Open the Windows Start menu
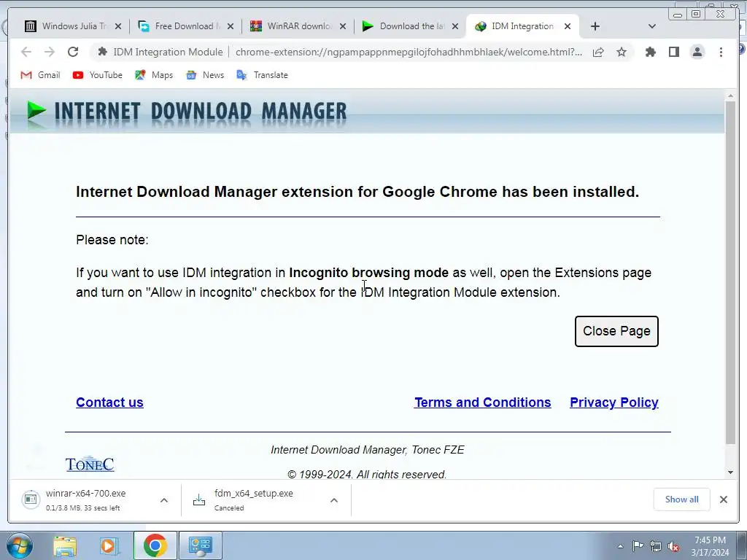The width and height of the screenshot is (747, 560). pos(20,545)
